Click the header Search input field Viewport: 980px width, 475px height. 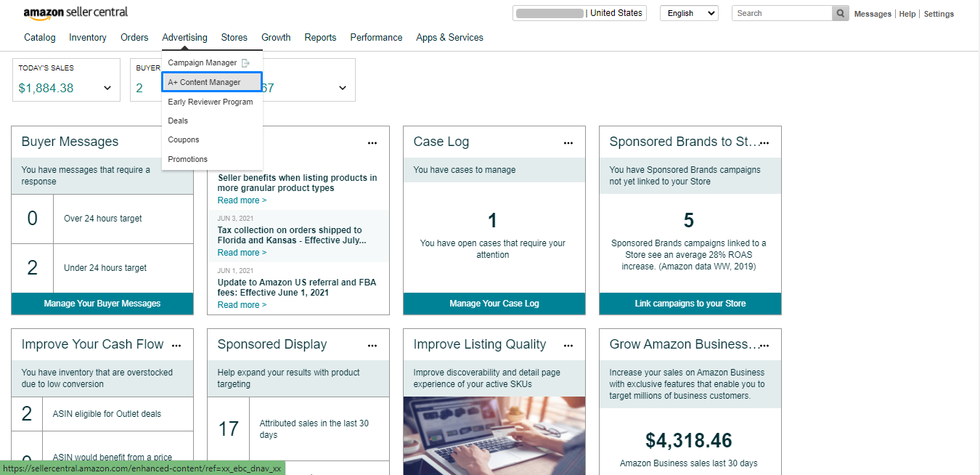tap(782, 13)
